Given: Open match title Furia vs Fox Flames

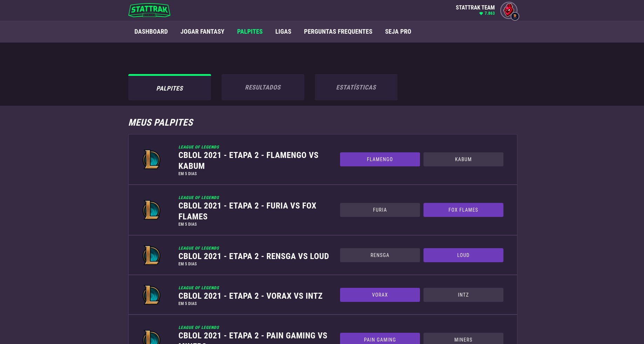Looking at the screenshot, I should point(247,211).
